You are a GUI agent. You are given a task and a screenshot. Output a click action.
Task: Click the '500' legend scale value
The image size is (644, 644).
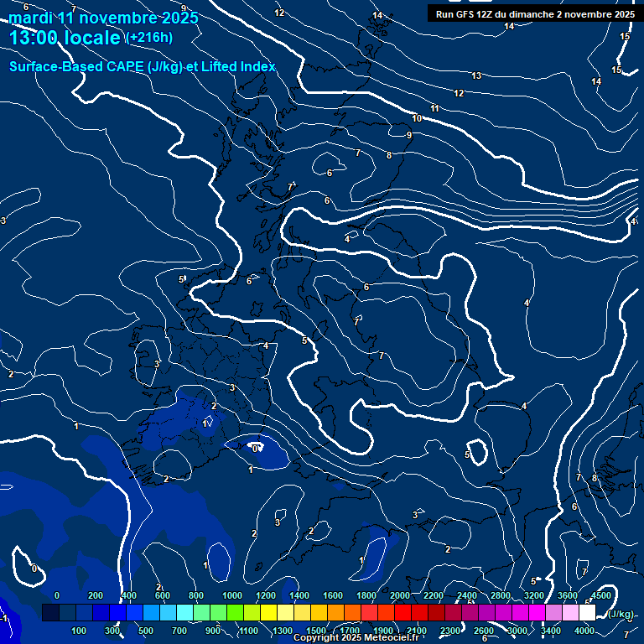tap(146, 631)
